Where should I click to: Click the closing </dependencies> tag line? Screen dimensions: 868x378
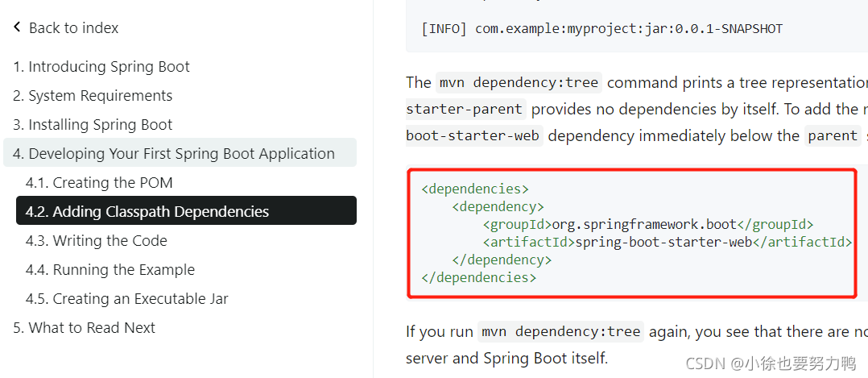479,278
